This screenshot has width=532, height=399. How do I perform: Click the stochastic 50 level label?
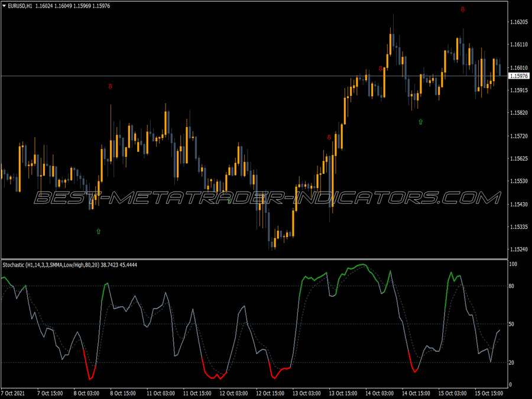512,325
